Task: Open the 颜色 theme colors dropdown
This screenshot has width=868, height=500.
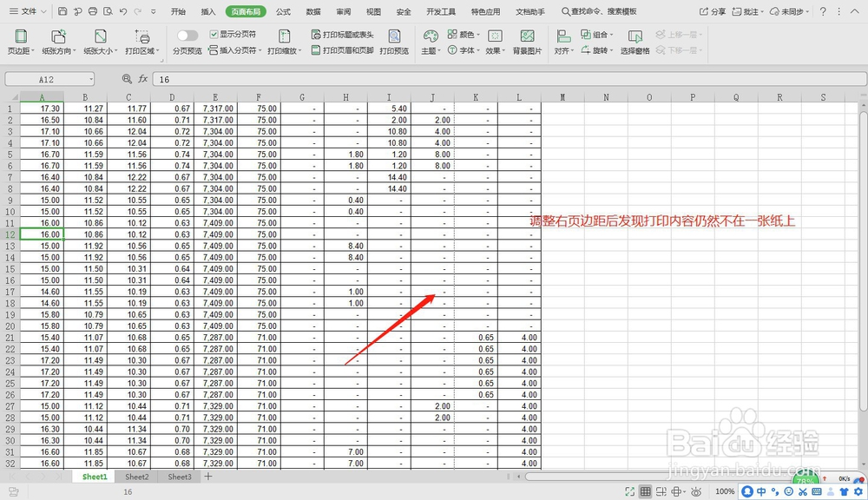Action: pyautogui.click(x=464, y=35)
